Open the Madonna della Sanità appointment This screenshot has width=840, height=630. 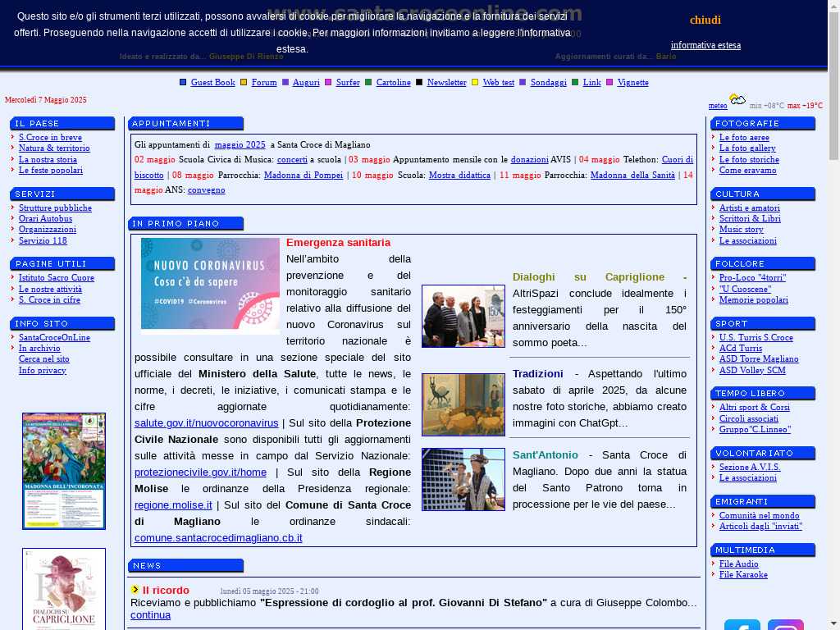tap(632, 176)
